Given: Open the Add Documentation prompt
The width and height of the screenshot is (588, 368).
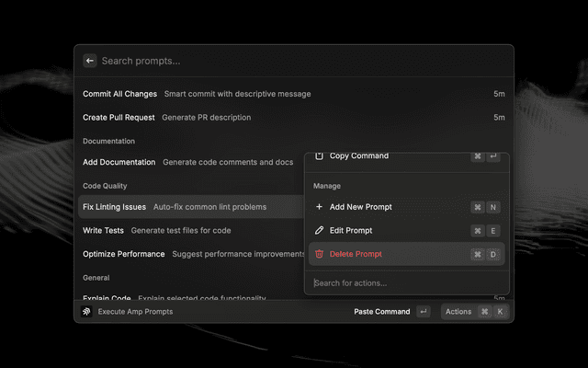Looking at the screenshot, I should (x=119, y=162).
